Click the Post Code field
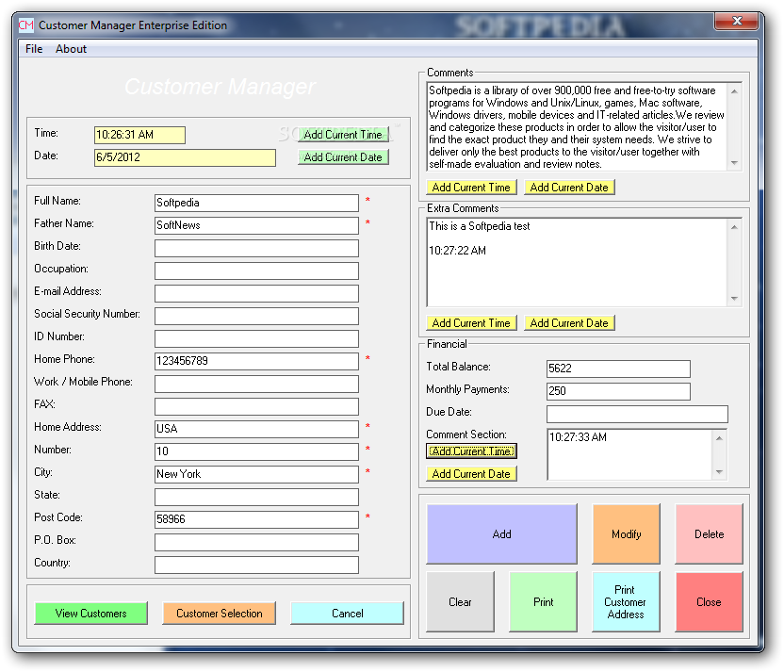Screen dimensions: 784x672 (256, 519)
